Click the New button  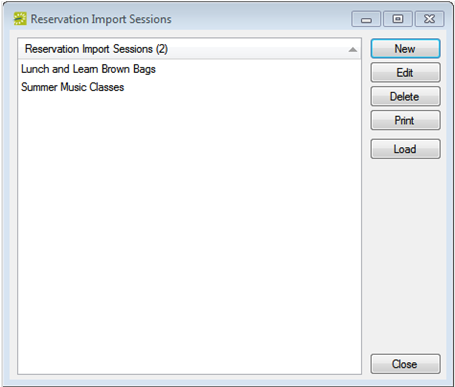405,49
